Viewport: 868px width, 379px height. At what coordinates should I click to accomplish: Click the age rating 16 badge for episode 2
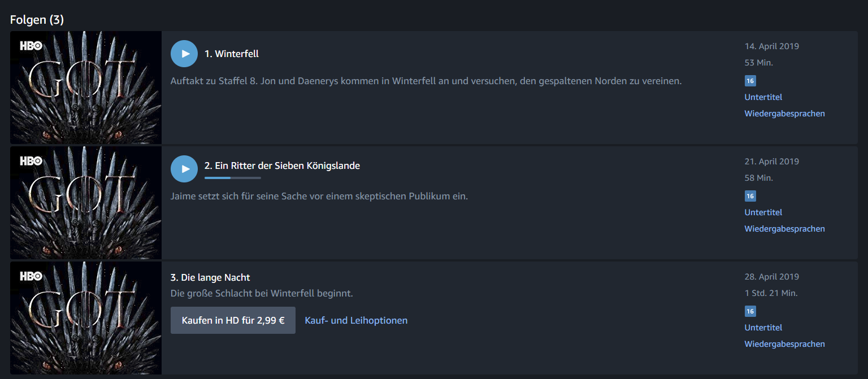click(750, 196)
